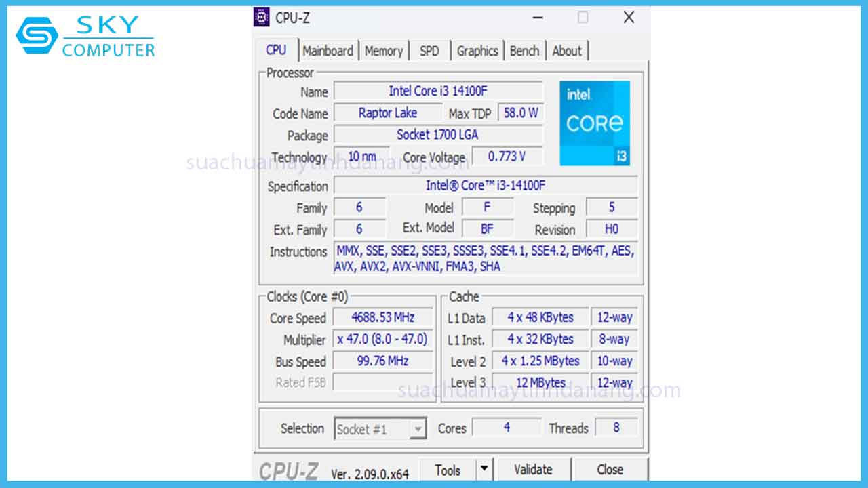Click the Max TDP value showing 58.0 W
868x488 pixels.
521,113
